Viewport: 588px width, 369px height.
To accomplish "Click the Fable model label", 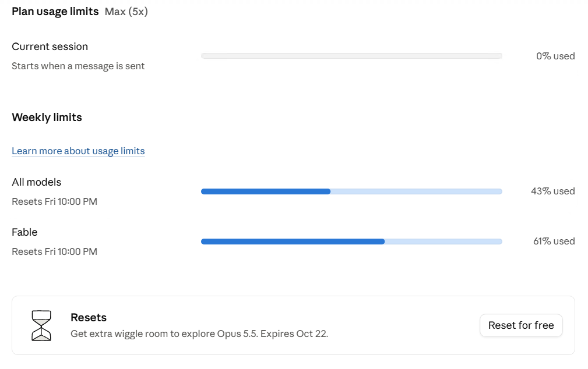I will tap(24, 232).
